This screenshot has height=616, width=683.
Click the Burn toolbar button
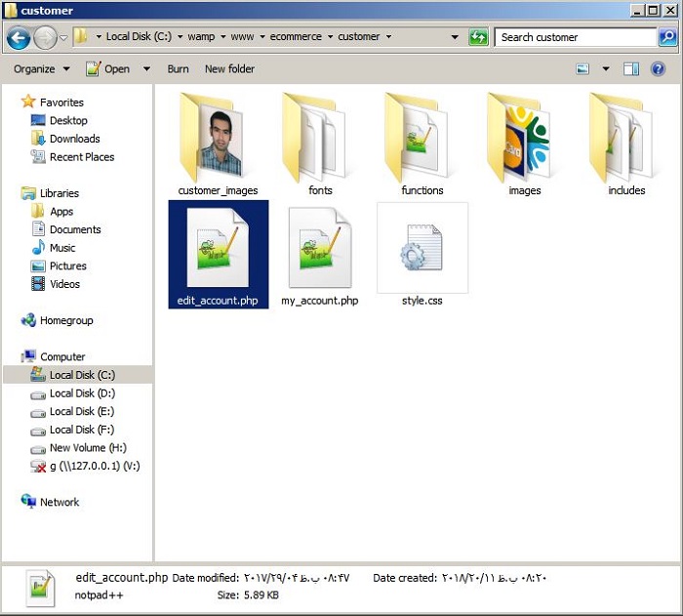tap(178, 69)
